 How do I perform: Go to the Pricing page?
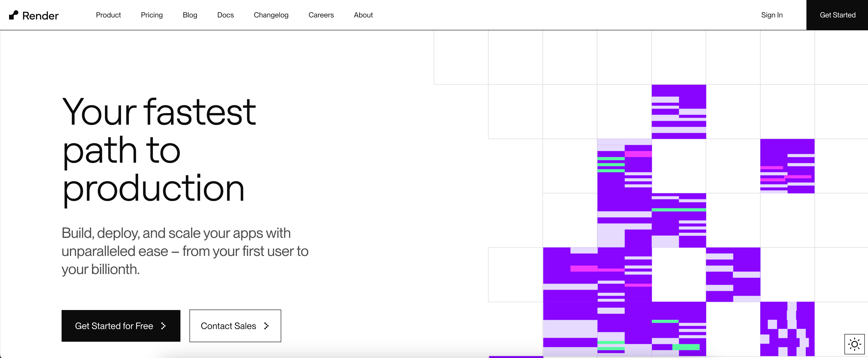pos(152,15)
